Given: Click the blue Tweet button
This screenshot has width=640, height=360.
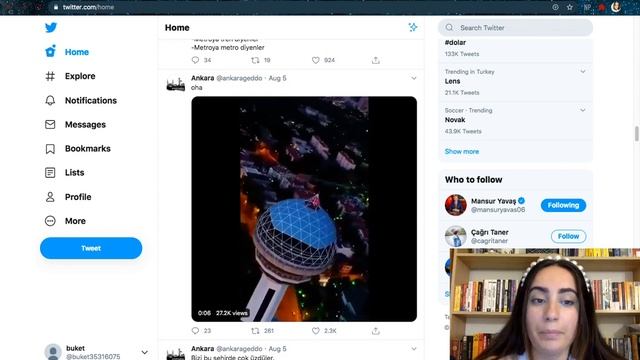Looking at the screenshot, I should [x=91, y=248].
